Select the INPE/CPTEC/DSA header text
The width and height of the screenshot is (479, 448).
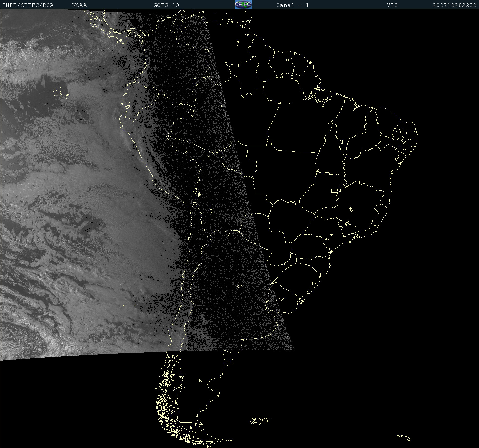pyautogui.click(x=28, y=5)
